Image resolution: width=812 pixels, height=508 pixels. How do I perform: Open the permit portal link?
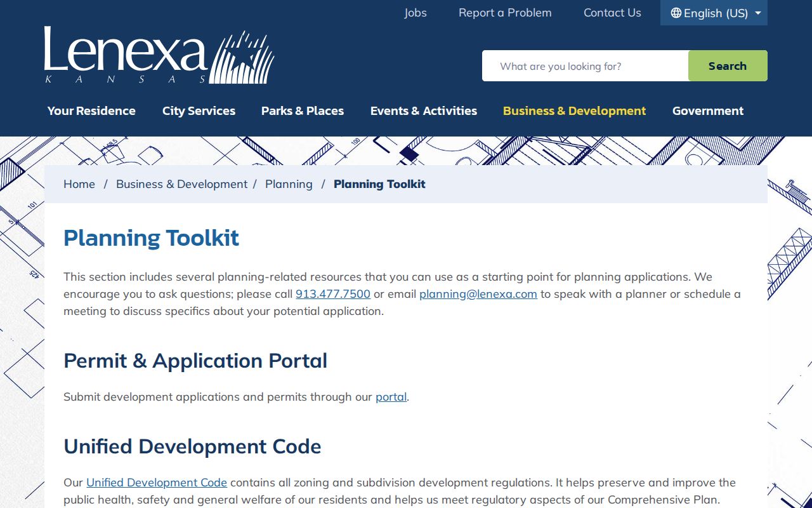(391, 397)
